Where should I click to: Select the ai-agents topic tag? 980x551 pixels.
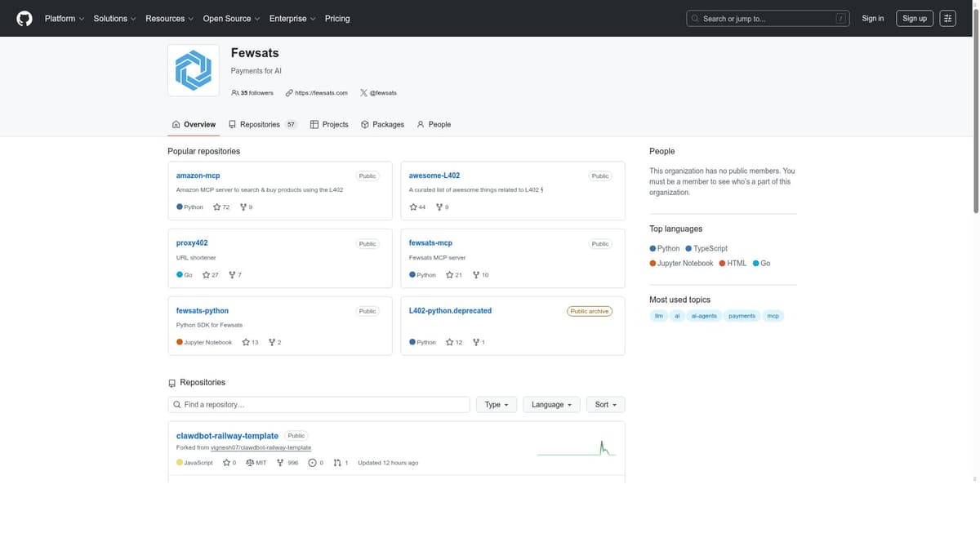click(704, 316)
